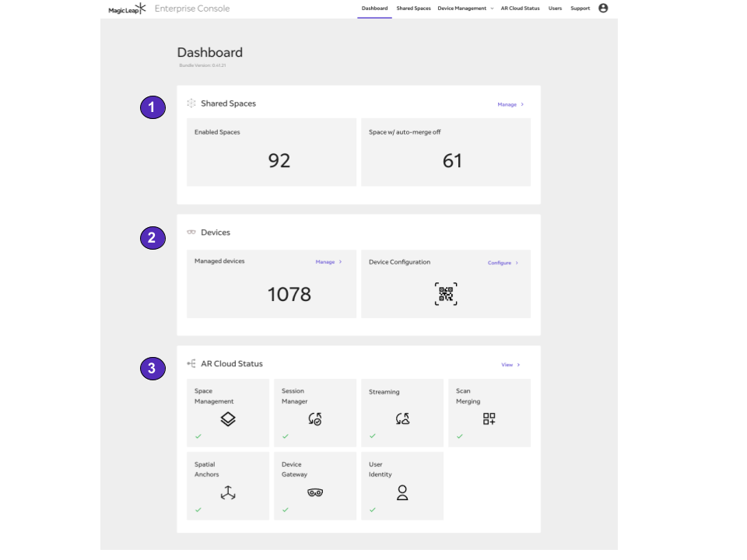
Task: Click Streaming green status checkmark
Action: (x=373, y=436)
